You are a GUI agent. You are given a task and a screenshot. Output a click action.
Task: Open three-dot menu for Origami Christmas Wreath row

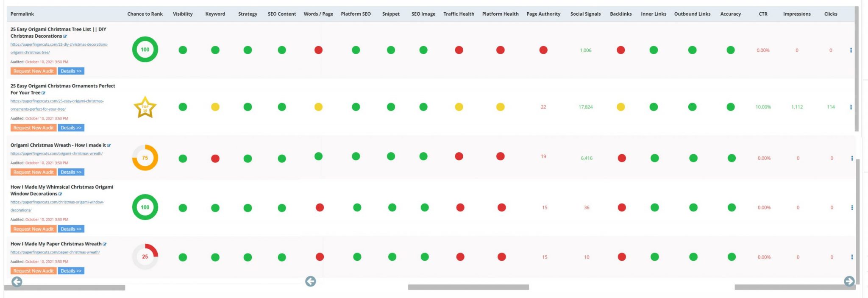click(x=852, y=158)
